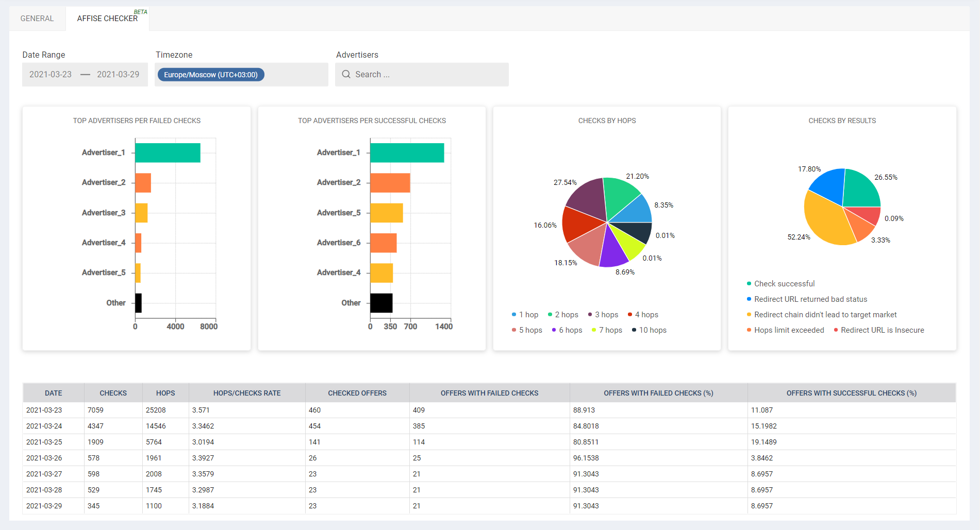Hide the Hops limit exceeded series

pyautogui.click(x=785, y=330)
